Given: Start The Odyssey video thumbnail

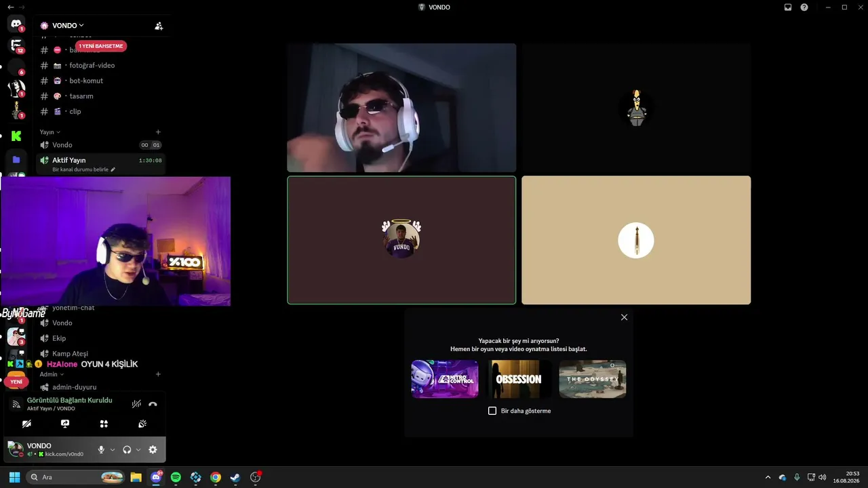Looking at the screenshot, I should coord(593,379).
